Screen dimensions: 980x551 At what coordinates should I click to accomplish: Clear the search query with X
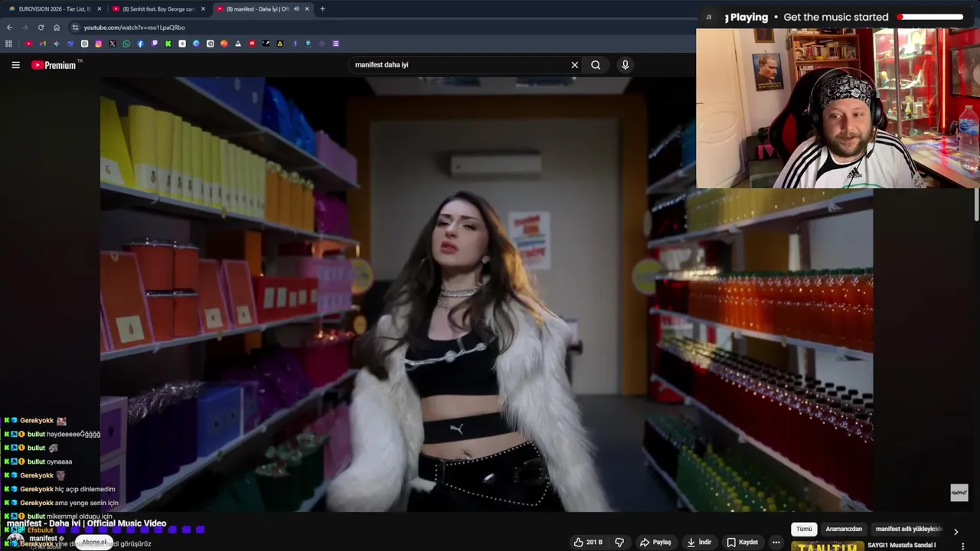coord(575,65)
